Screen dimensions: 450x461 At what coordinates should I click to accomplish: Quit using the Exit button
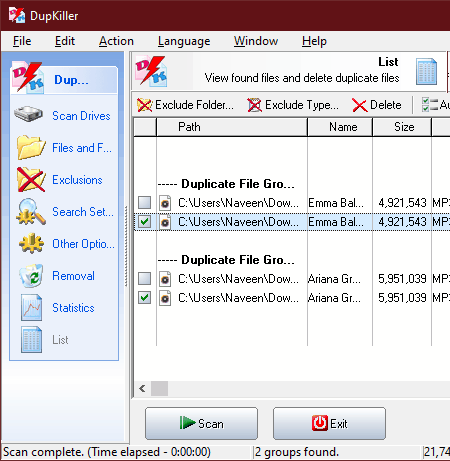[x=329, y=423]
